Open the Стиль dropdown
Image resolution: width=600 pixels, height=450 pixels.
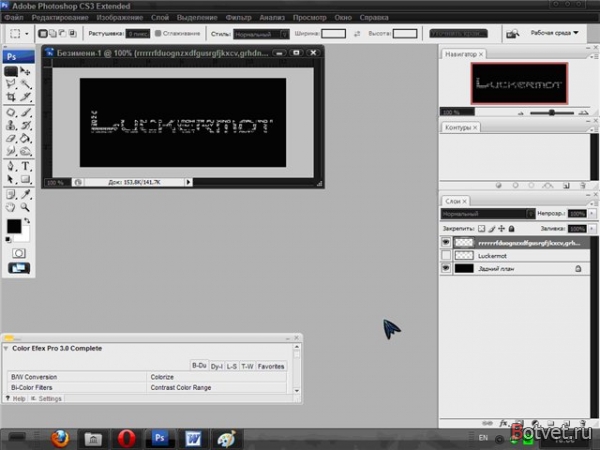pyautogui.click(x=261, y=34)
